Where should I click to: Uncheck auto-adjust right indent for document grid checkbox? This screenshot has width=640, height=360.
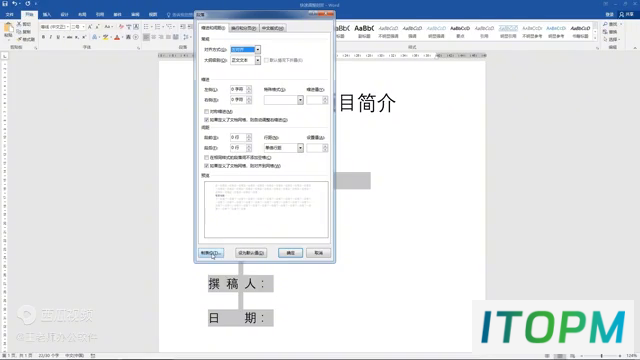coord(207,120)
